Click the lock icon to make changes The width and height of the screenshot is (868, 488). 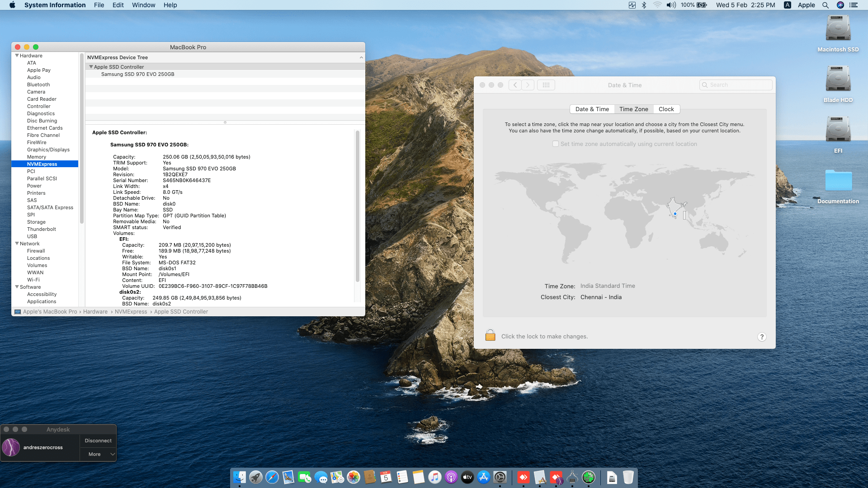[490, 335]
